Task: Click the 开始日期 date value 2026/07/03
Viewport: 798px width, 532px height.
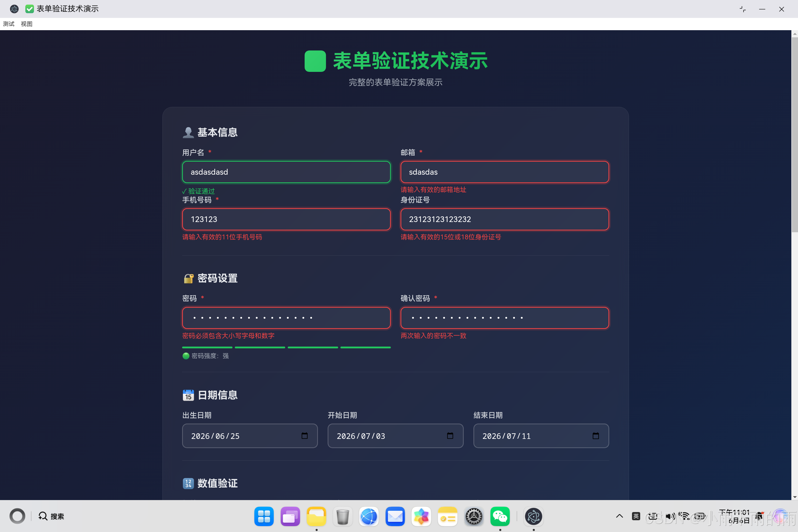Action: (361, 436)
